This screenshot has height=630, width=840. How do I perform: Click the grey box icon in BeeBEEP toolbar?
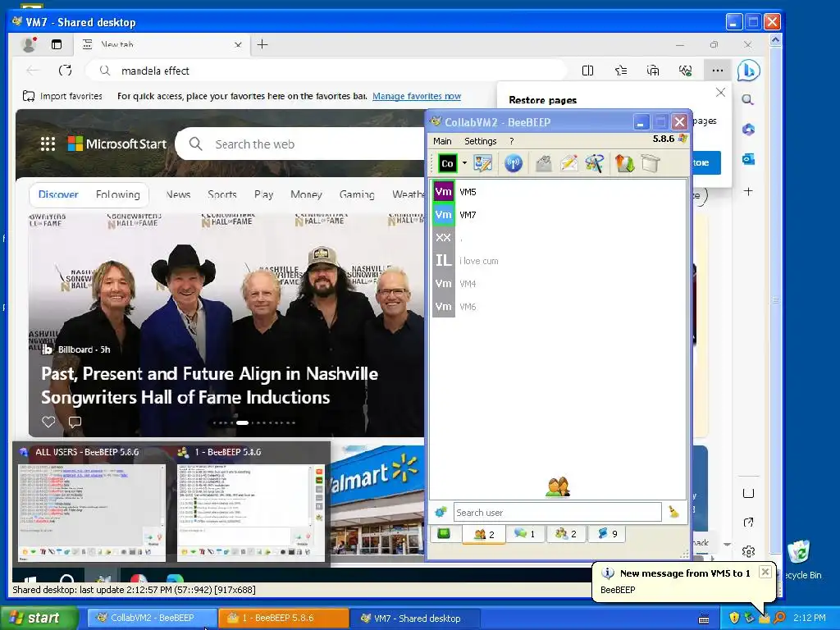click(650, 163)
